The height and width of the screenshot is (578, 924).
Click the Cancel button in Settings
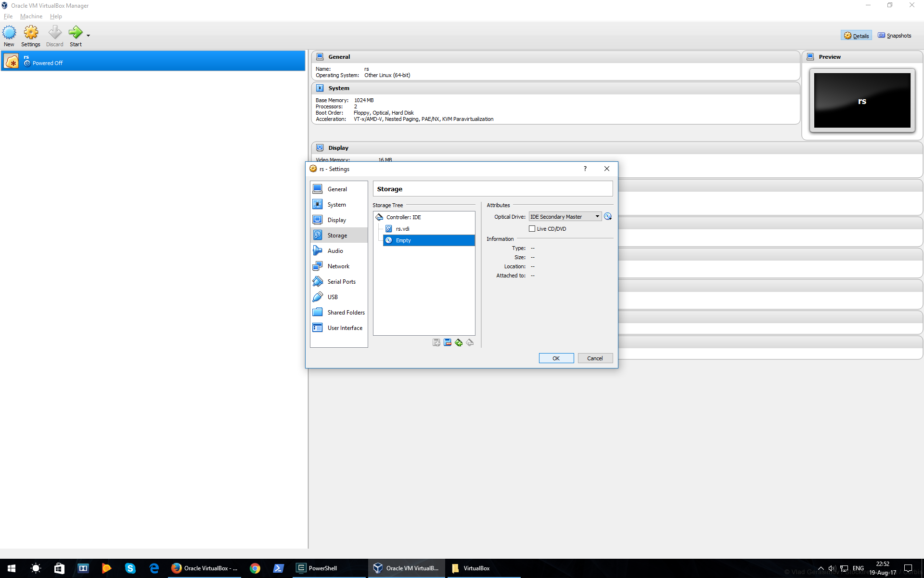point(595,358)
